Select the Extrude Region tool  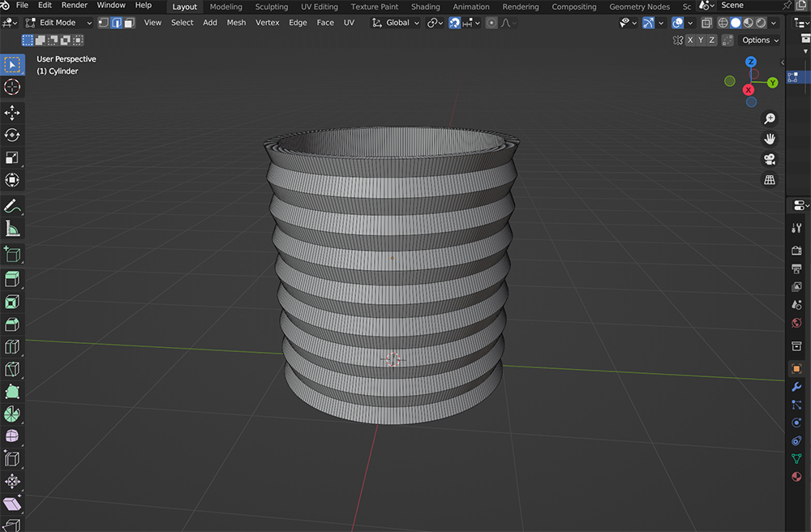click(x=12, y=277)
